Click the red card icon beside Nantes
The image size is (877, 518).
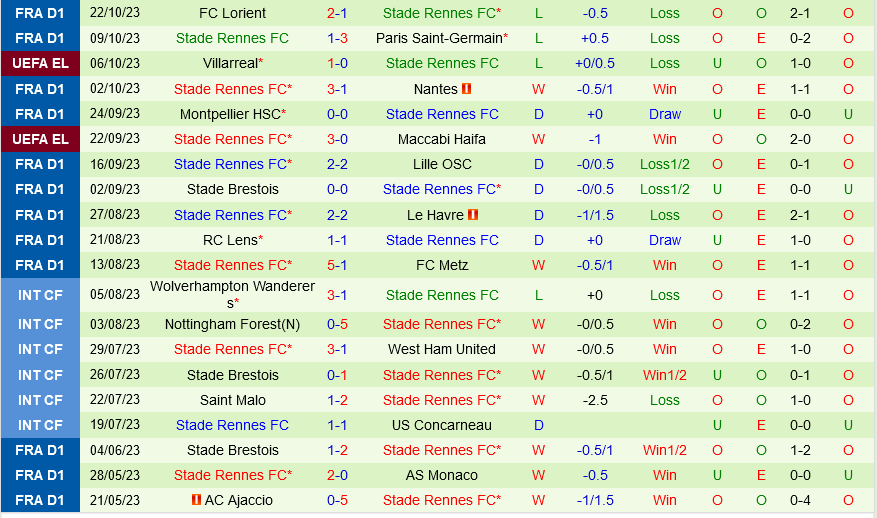click(x=467, y=89)
